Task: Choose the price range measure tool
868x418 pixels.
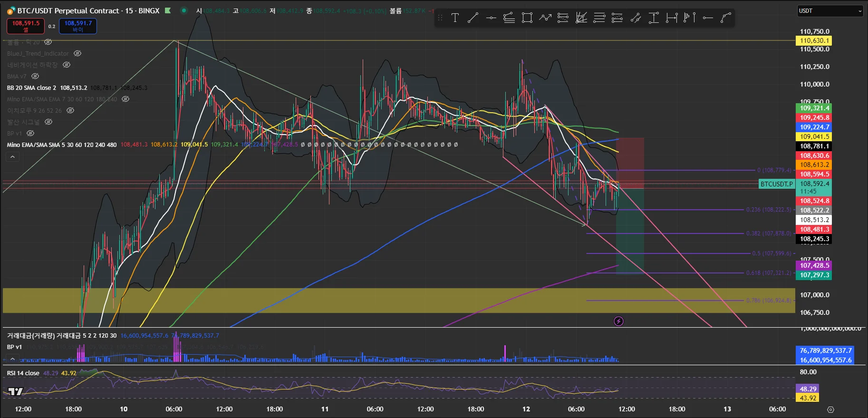Action: click(x=654, y=18)
